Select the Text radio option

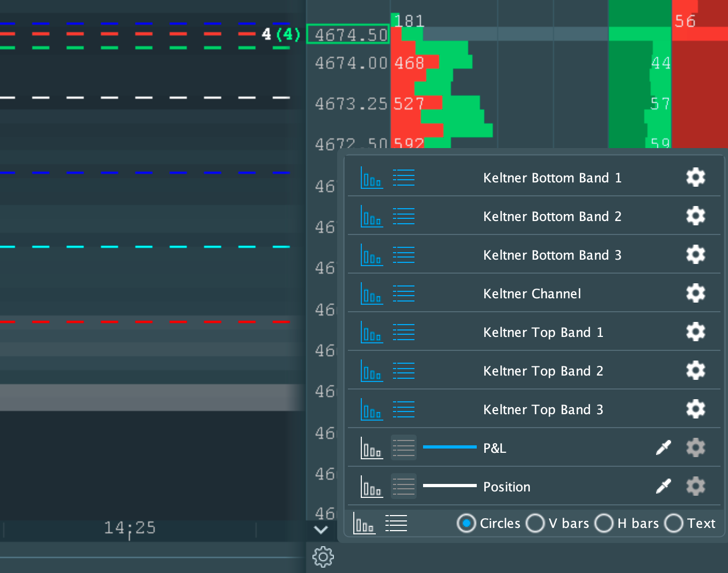[x=673, y=523]
